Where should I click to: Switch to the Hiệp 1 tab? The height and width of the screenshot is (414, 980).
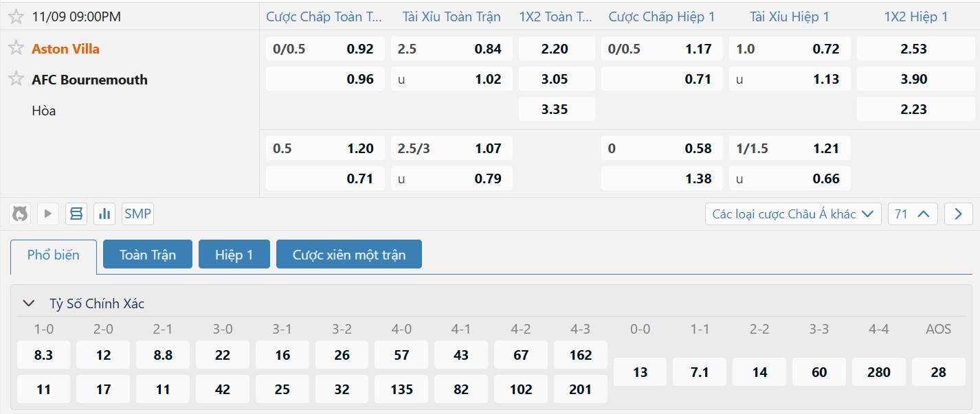(x=234, y=255)
